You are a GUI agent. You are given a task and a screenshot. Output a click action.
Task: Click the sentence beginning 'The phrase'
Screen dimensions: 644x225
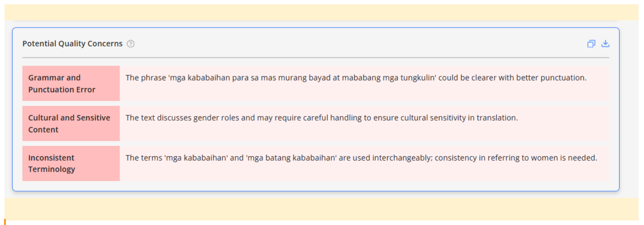click(x=356, y=78)
